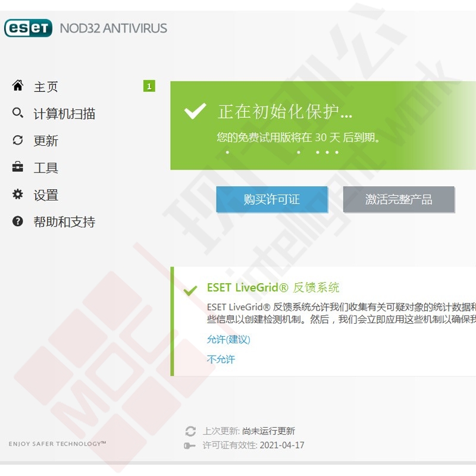This screenshot has height=476, width=476.
Task: Click the gear icon for 设置
Action: (18, 194)
